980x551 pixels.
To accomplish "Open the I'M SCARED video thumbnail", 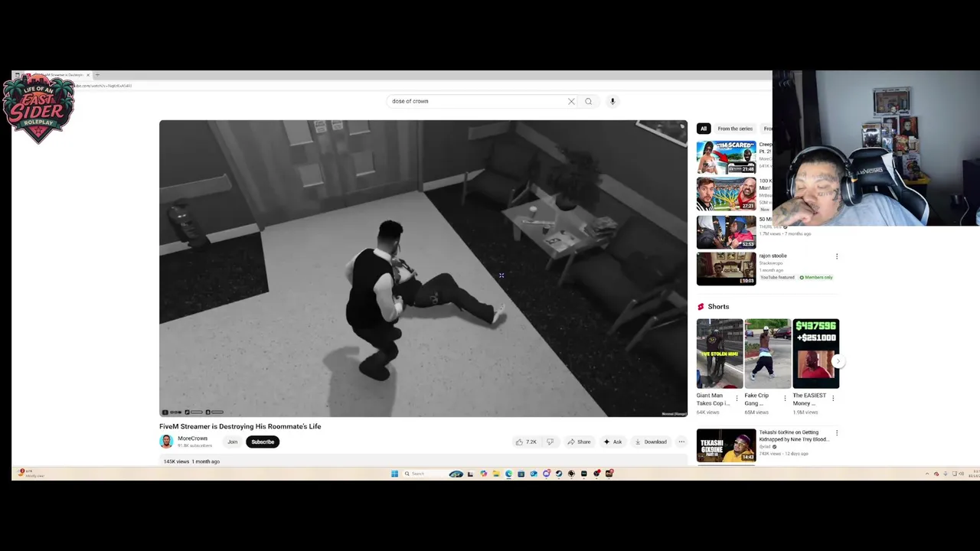I will [726, 157].
